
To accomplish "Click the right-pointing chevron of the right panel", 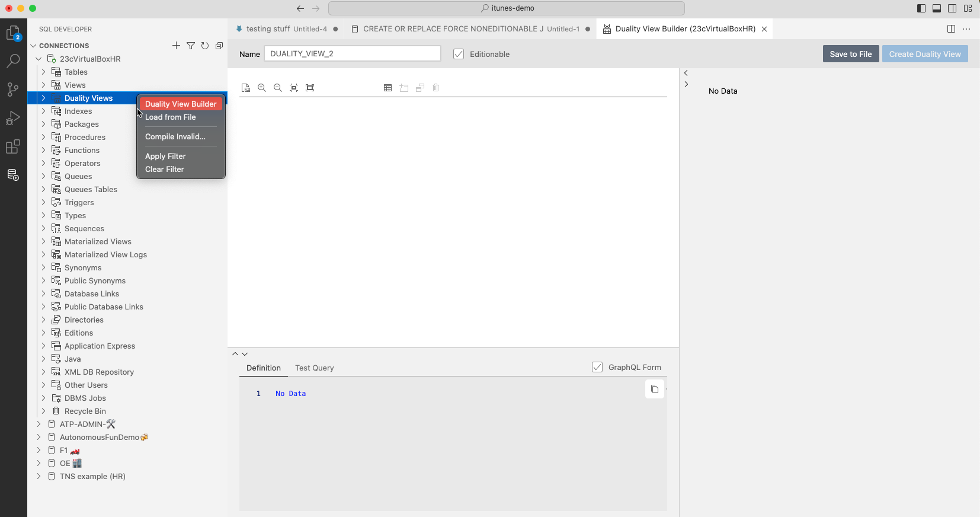I will [686, 84].
